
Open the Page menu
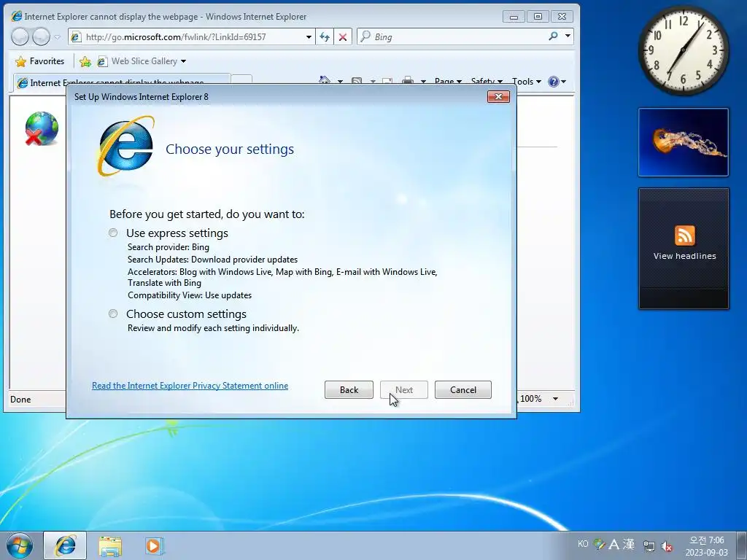(x=448, y=82)
